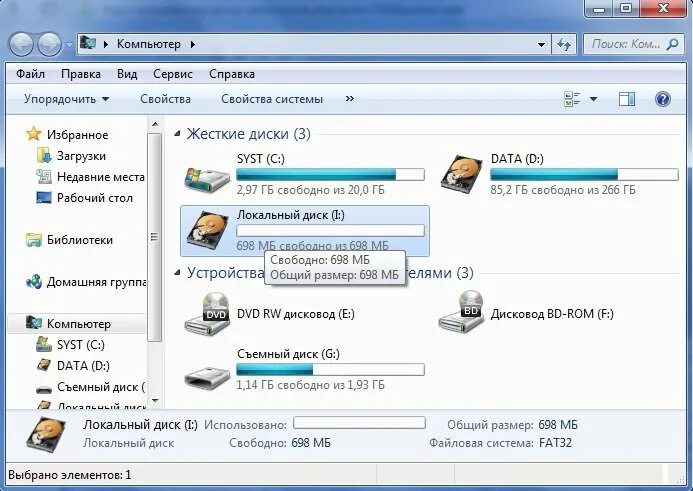Toggle the preview pane icon
This screenshot has width=693, height=491.
pyautogui.click(x=627, y=99)
